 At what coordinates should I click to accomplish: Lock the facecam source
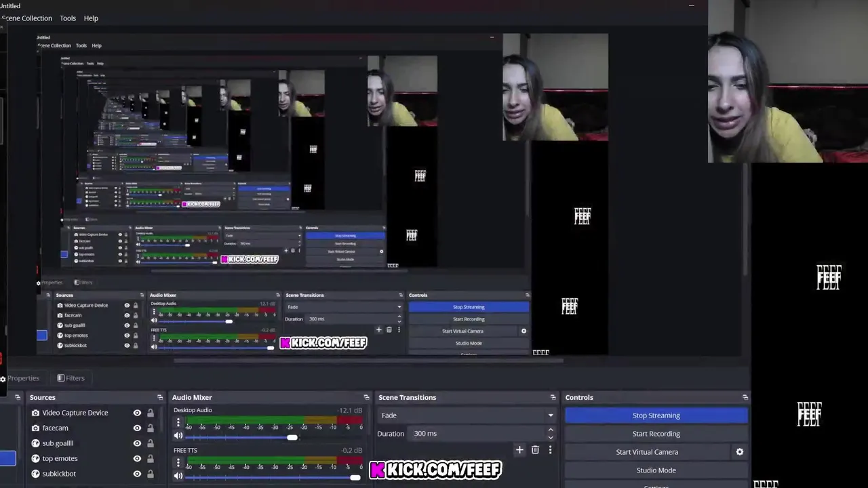point(151,428)
